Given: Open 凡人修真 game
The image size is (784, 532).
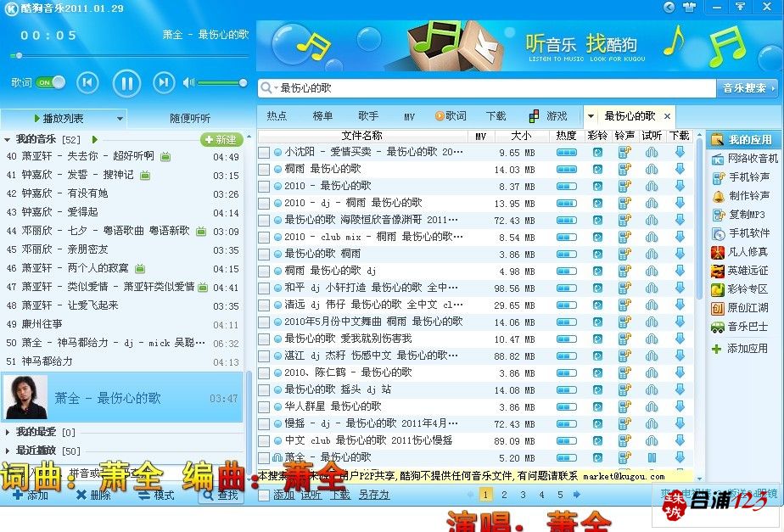Looking at the screenshot, I should pyautogui.click(x=739, y=252).
